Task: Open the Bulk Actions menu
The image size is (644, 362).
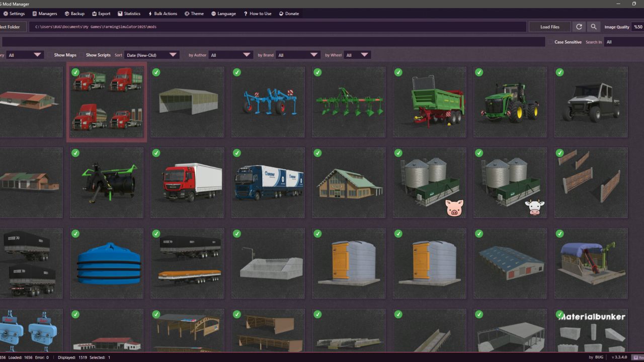Action: [x=163, y=14]
